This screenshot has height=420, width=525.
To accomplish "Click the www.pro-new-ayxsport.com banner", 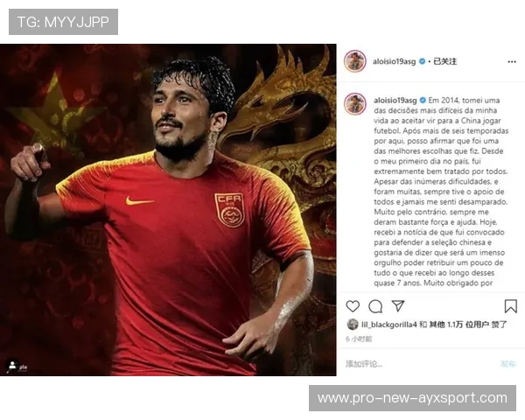I will (x=412, y=398).
